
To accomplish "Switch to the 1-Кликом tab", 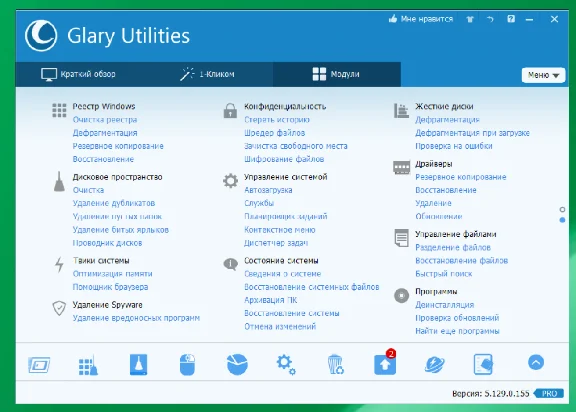I will (x=207, y=74).
